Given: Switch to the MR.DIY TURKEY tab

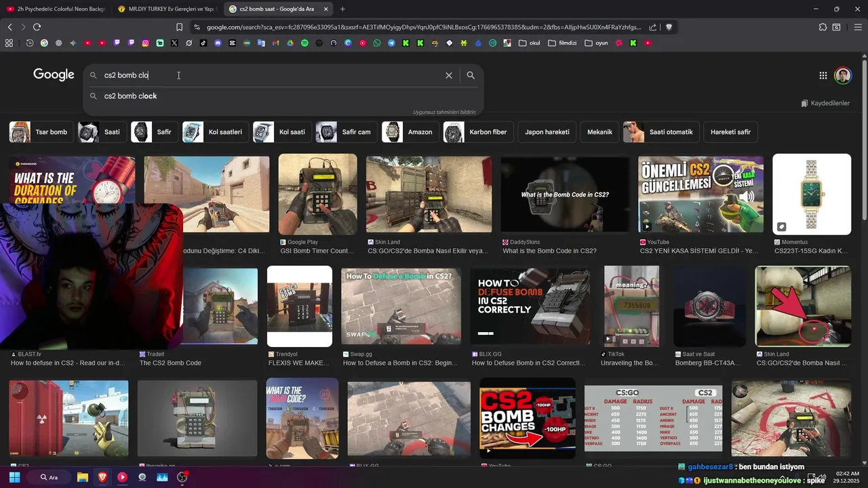Looking at the screenshot, I should point(165,9).
